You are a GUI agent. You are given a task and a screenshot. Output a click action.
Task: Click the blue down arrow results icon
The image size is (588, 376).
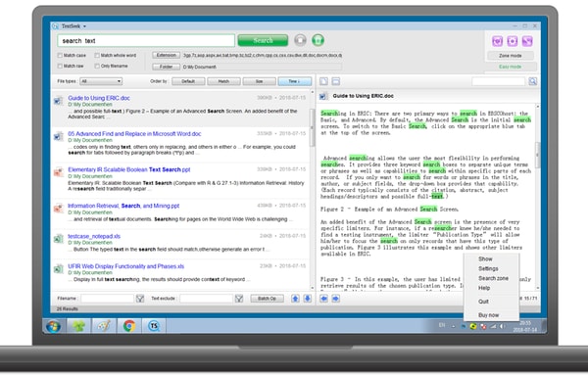308,299
